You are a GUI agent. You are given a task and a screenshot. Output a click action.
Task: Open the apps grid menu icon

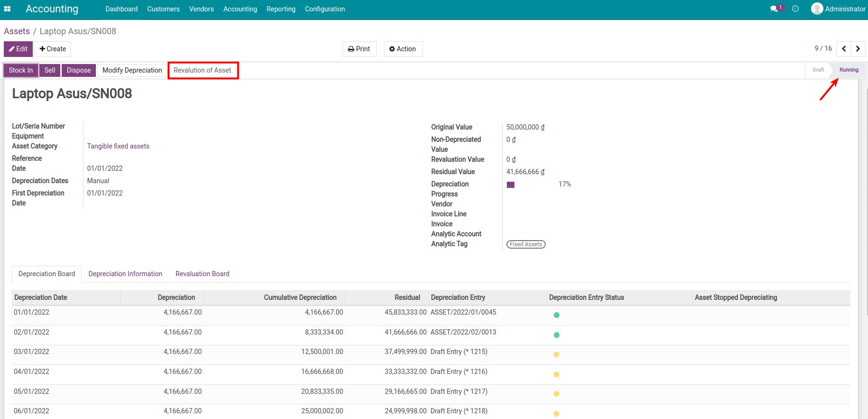[x=7, y=9]
